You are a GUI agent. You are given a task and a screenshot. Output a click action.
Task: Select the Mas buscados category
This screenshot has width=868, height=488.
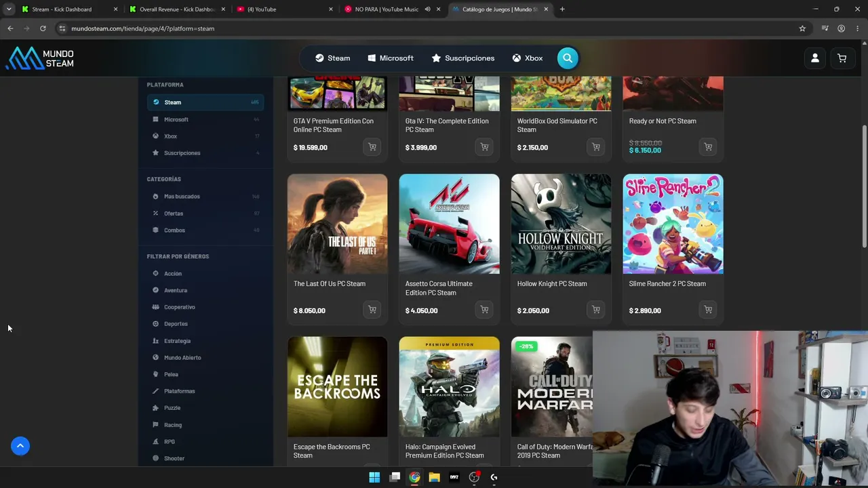pos(205,197)
